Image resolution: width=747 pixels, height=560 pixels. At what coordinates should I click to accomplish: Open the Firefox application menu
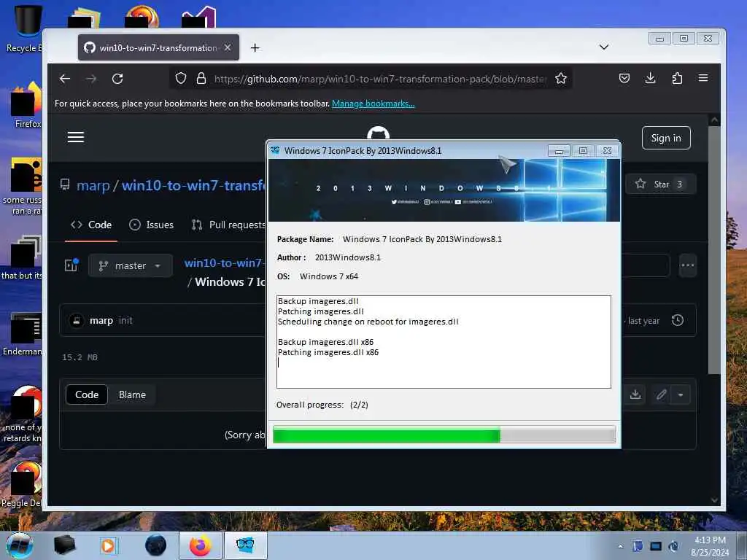click(703, 78)
